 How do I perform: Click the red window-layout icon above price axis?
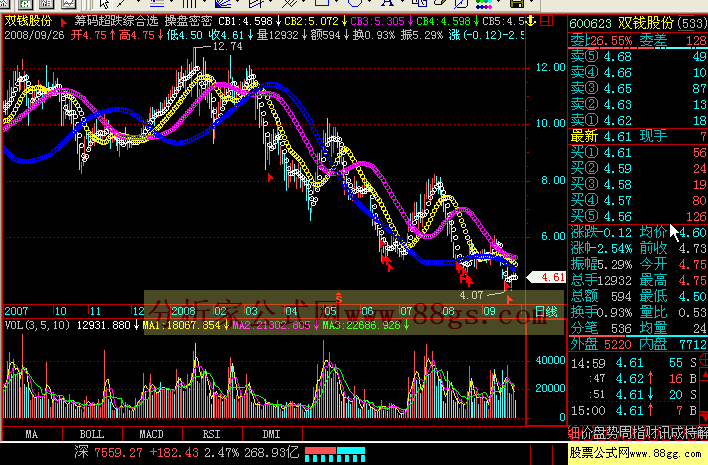[x=547, y=20]
